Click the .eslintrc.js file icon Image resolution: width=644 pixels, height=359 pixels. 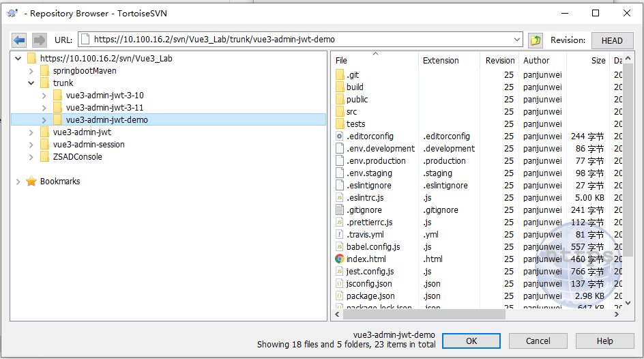[339, 197]
